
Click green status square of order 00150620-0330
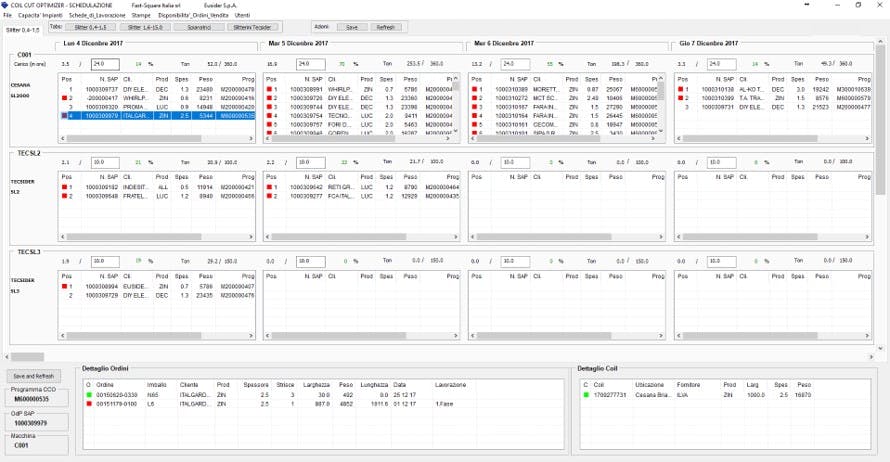coord(89,394)
